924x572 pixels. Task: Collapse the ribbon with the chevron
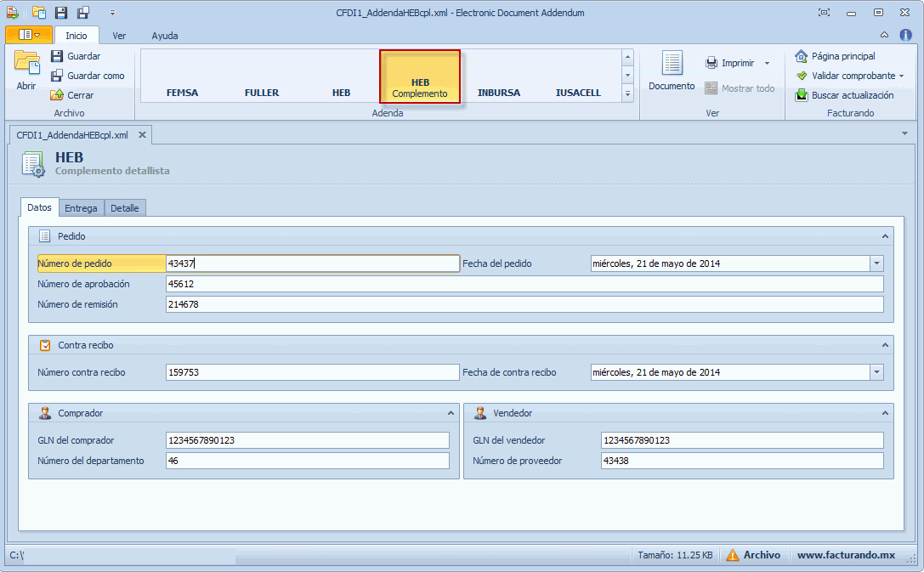pos(885,35)
